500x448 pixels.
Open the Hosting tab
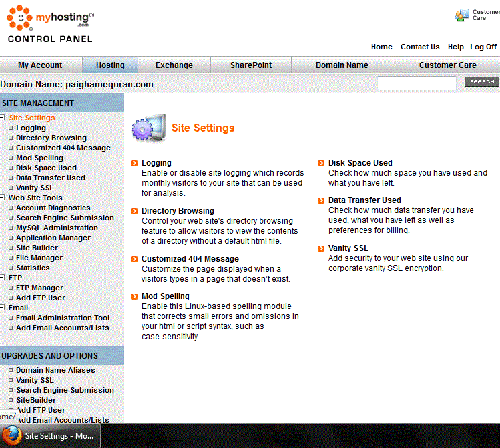pyautogui.click(x=110, y=65)
